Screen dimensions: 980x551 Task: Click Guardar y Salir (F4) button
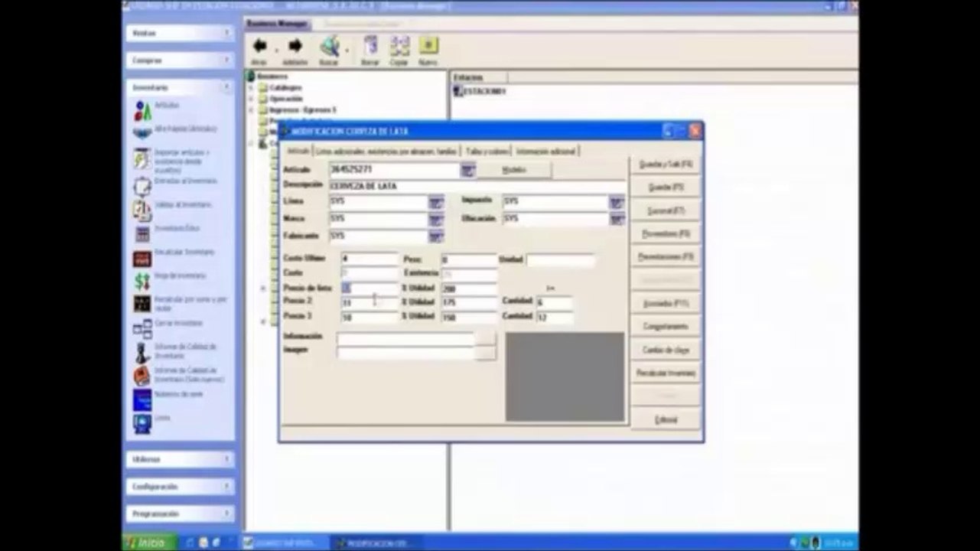[666, 165]
